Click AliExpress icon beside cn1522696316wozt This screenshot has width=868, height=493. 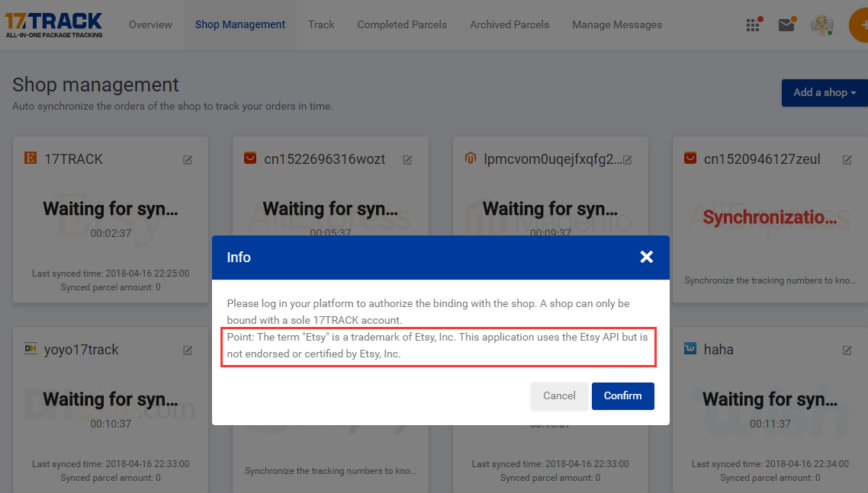point(250,158)
